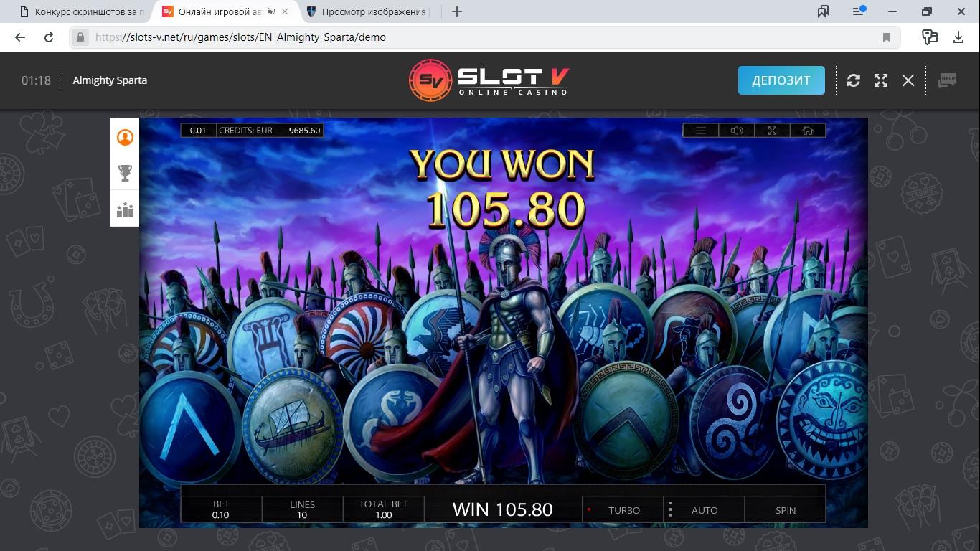View site security lock icon
980x551 pixels.
pyautogui.click(x=80, y=37)
